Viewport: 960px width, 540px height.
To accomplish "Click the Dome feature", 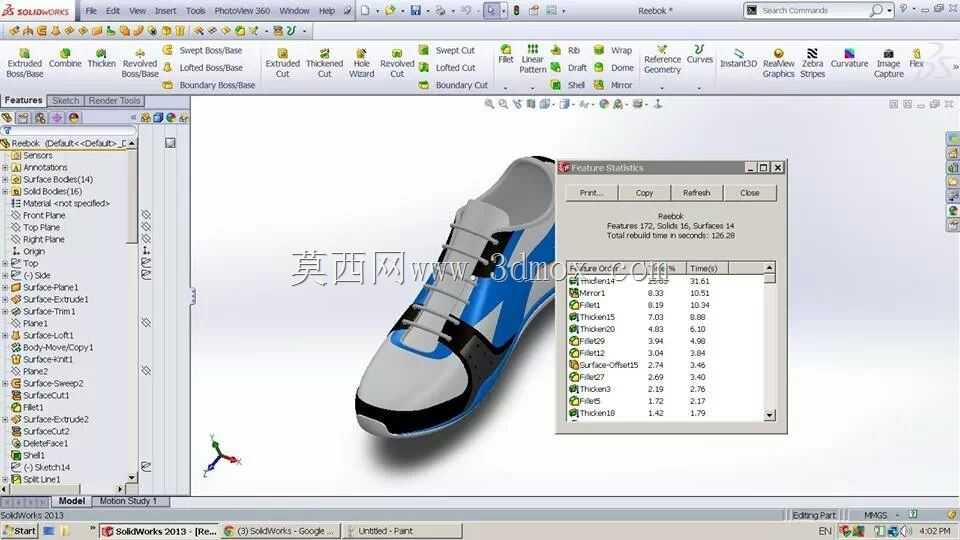I will pos(614,67).
